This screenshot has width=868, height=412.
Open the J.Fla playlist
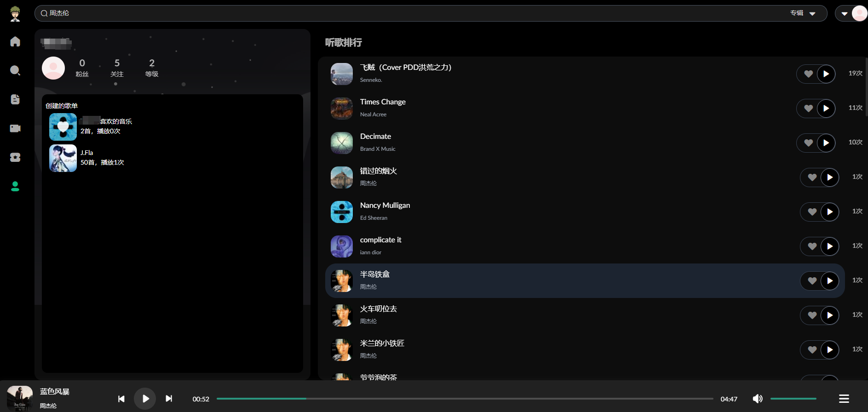(x=87, y=153)
